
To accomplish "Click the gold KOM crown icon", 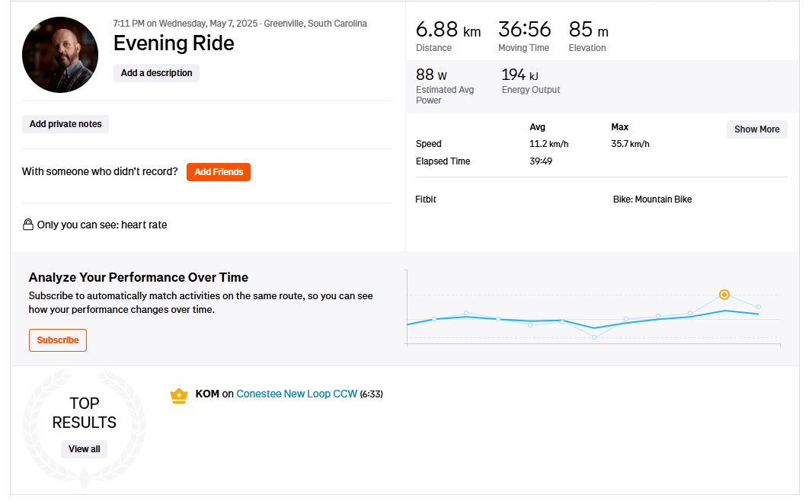I will (179, 395).
